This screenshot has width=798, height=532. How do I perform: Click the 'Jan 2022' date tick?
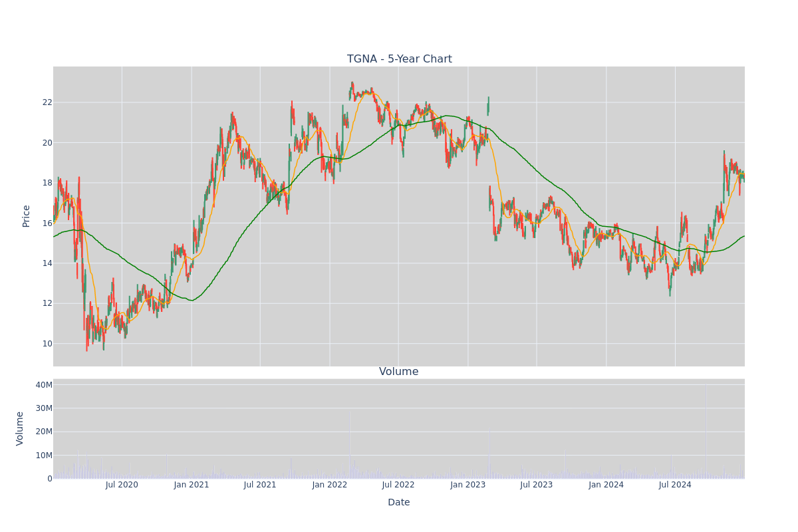point(330,485)
